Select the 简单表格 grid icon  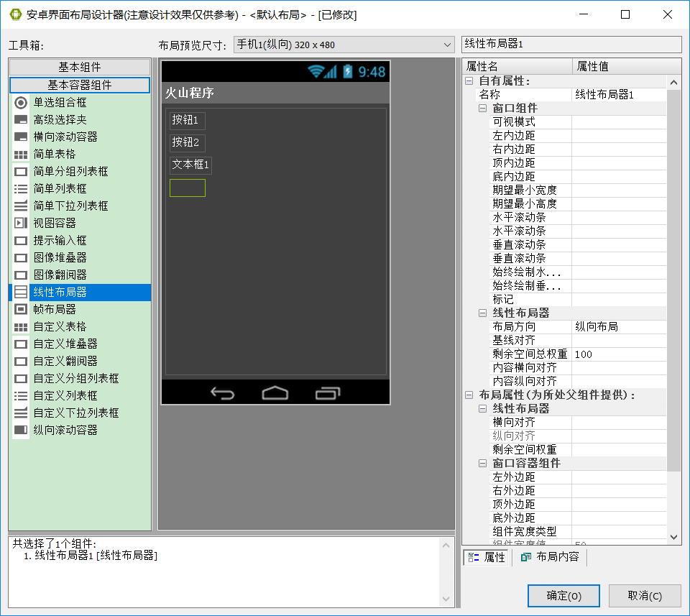[21, 155]
